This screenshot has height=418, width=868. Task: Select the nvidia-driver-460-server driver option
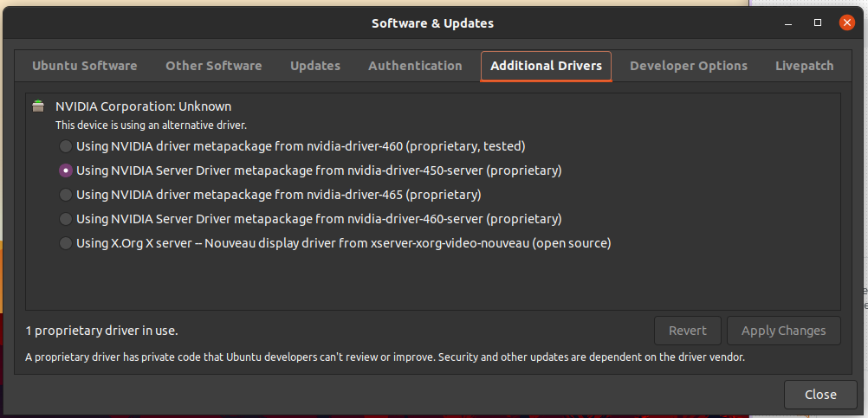(66, 219)
